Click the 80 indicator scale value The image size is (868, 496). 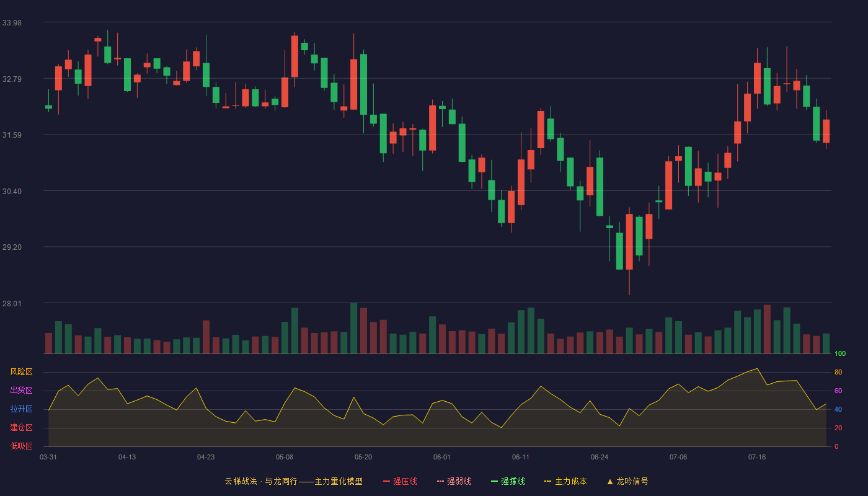pyautogui.click(x=838, y=373)
